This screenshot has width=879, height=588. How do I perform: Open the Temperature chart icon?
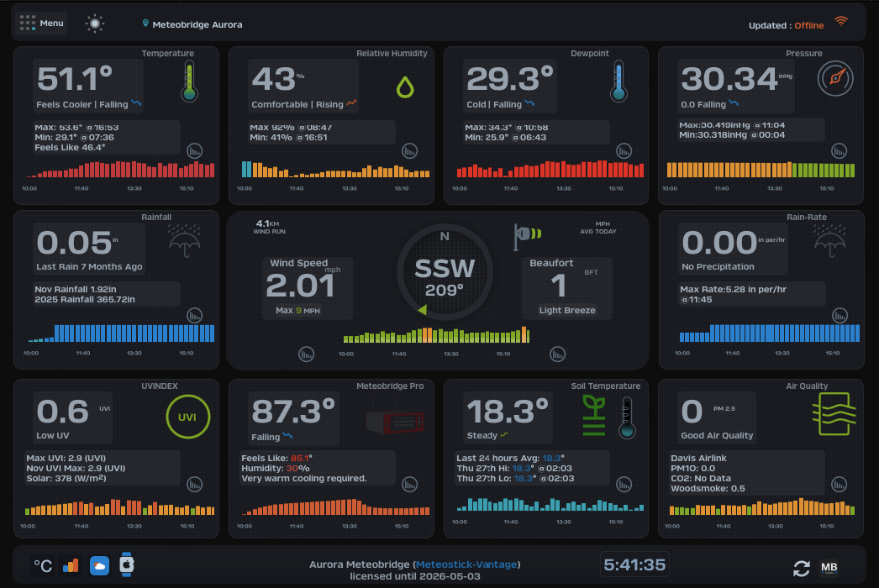pyautogui.click(x=195, y=151)
